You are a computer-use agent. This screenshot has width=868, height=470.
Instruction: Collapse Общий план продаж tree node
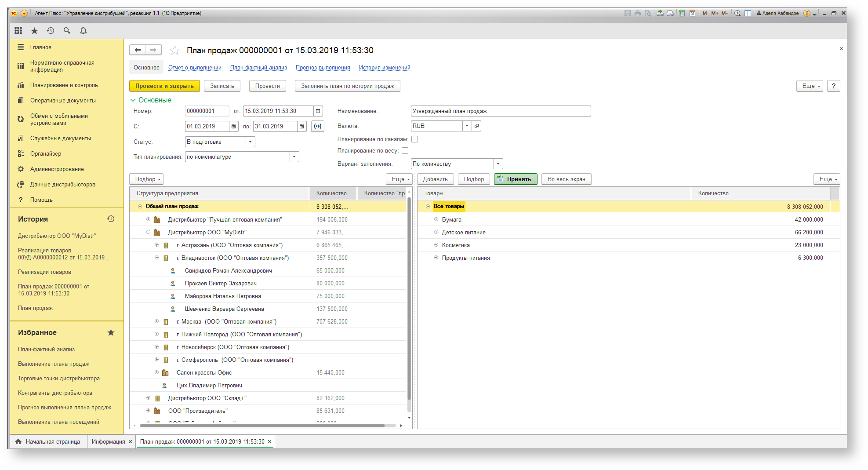point(140,206)
